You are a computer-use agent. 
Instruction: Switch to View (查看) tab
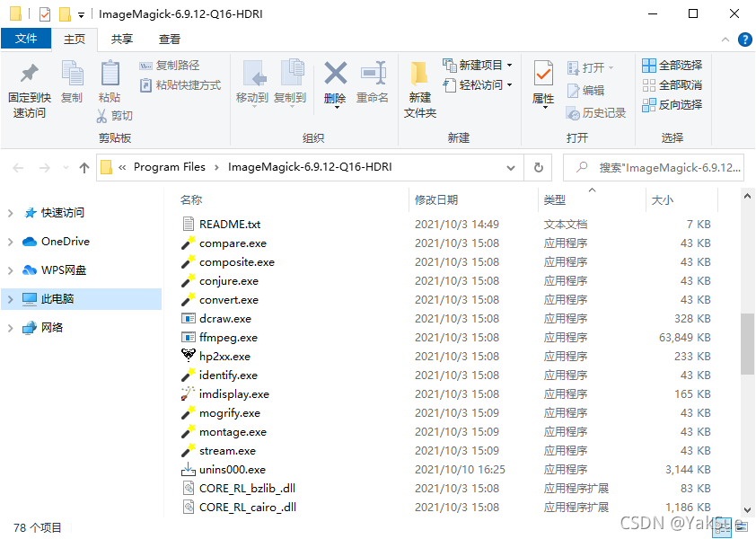point(169,40)
